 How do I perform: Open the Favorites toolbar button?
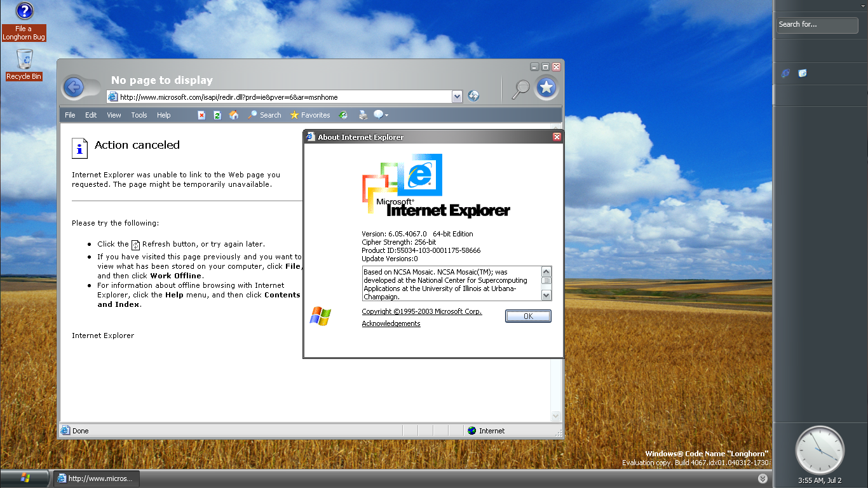coord(310,115)
